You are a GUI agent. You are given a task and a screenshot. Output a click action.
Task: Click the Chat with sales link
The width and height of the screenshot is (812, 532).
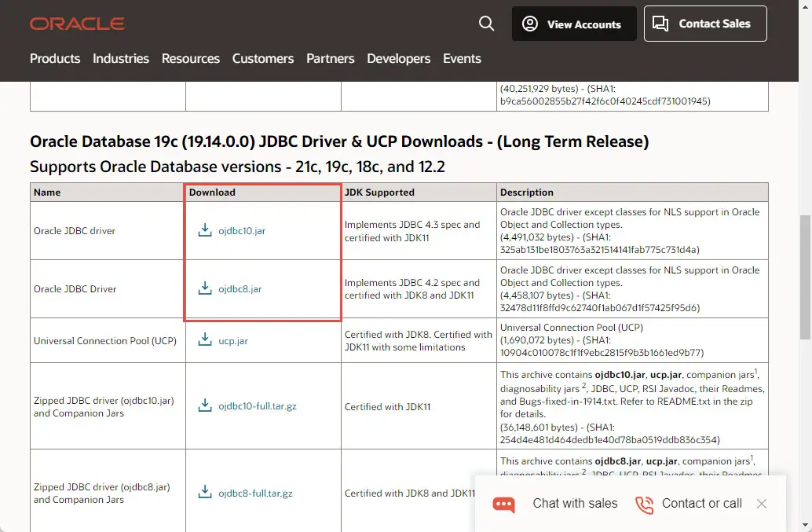click(x=575, y=504)
